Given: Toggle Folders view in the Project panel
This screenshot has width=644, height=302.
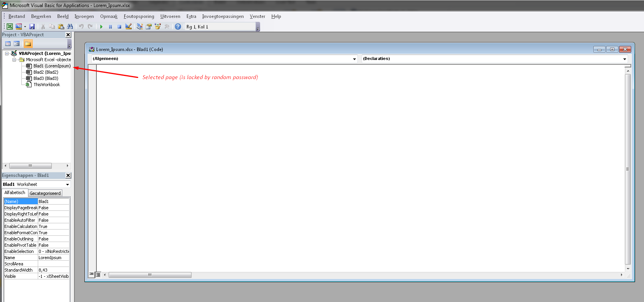Looking at the screenshot, I should [x=28, y=44].
